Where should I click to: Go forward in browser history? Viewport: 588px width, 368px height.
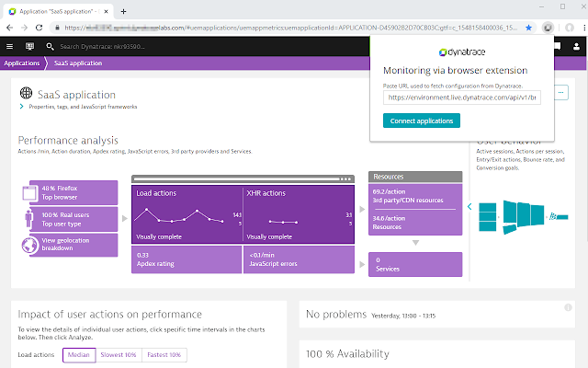tap(25, 28)
